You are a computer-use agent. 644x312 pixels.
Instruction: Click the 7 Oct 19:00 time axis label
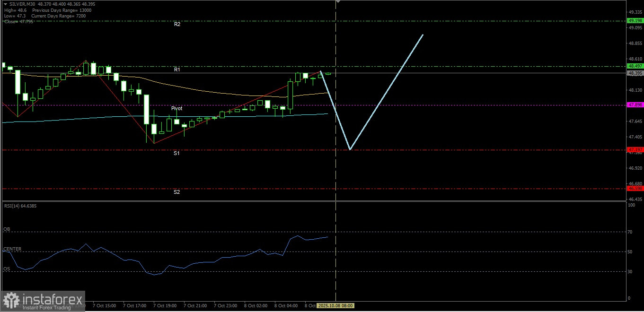(165, 306)
